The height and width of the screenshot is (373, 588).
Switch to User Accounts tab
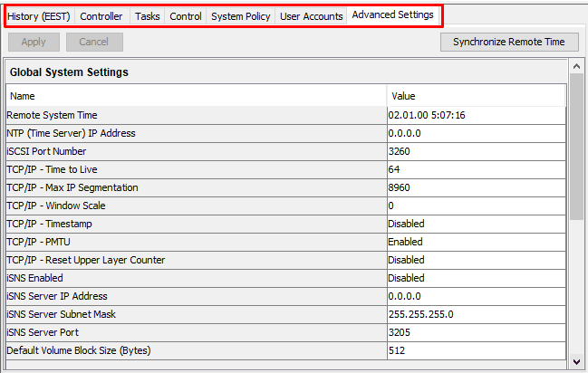click(x=311, y=16)
